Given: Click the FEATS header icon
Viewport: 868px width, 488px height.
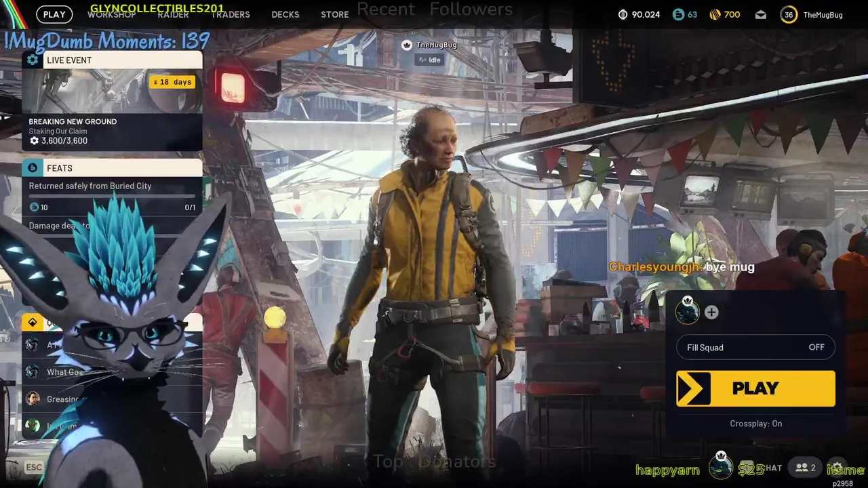Looking at the screenshot, I should (x=32, y=167).
